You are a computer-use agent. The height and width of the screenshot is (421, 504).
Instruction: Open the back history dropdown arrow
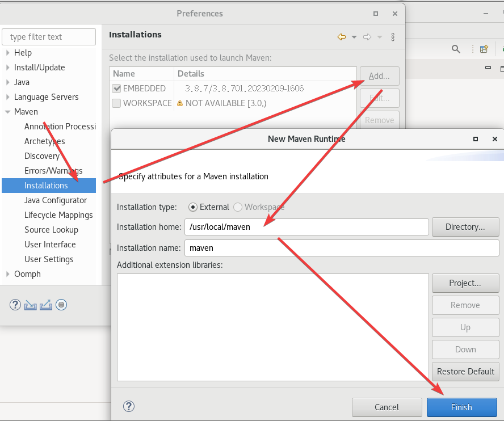coord(354,37)
